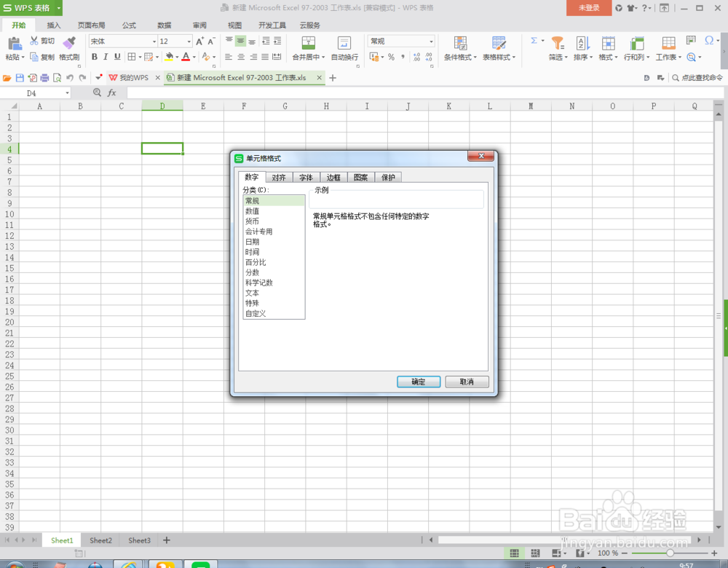
Task: Click the Omega symbol insert icon
Action: [x=708, y=40]
